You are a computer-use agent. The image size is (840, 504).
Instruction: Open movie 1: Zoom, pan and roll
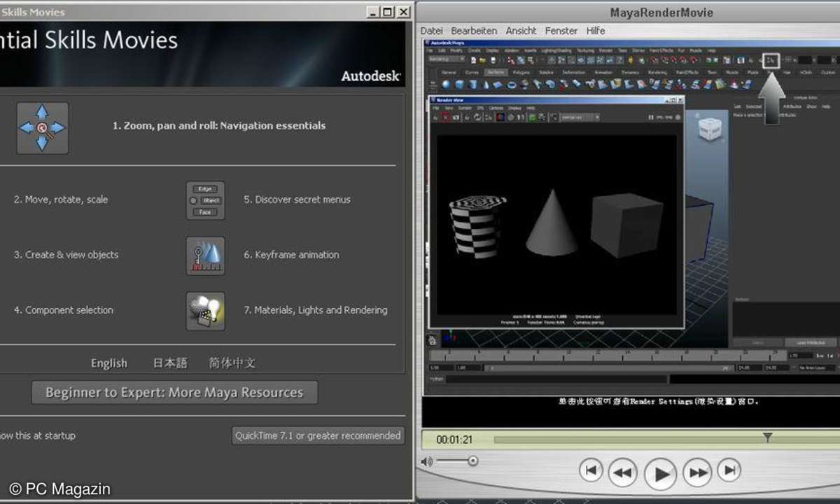coord(219,126)
